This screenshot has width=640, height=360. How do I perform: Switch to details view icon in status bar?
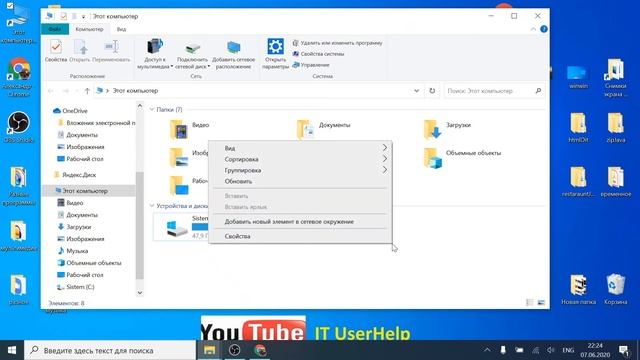pos(529,302)
